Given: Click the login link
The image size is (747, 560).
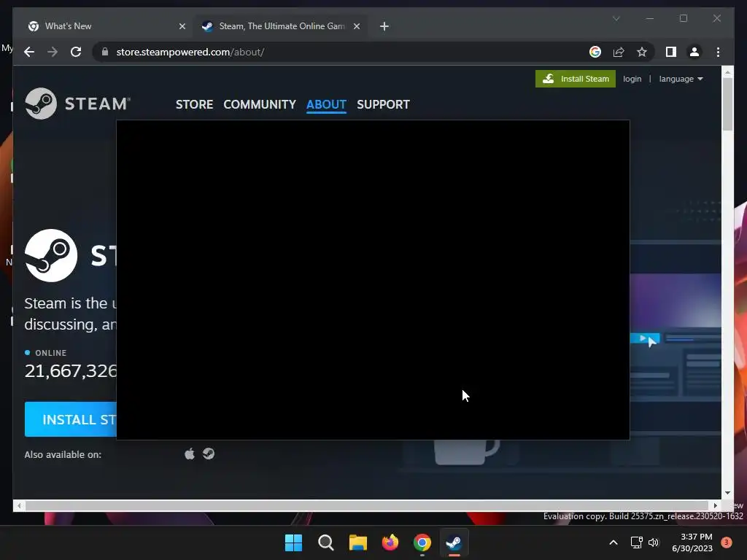Looking at the screenshot, I should coord(632,79).
